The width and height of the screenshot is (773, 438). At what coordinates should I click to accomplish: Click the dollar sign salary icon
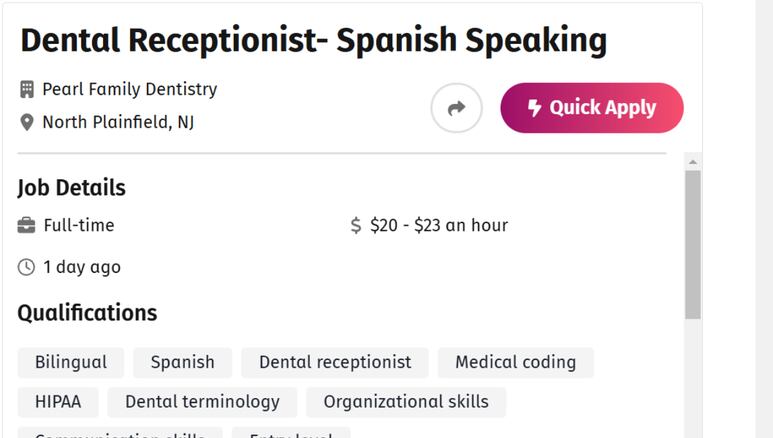coord(355,225)
